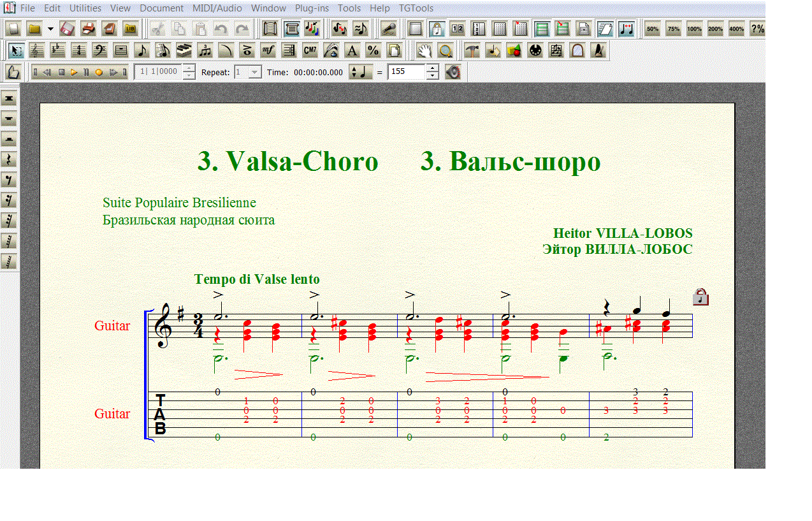Set zoom to 200%
The image size is (812, 521).
pos(716,29)
